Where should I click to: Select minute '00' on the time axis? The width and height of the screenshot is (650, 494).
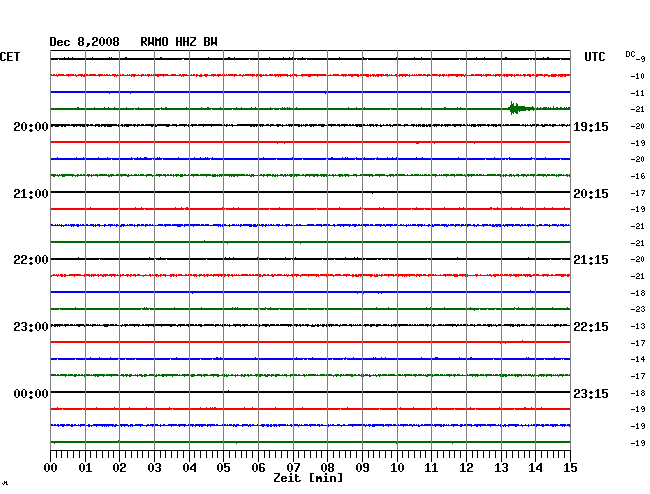(51, 468)
